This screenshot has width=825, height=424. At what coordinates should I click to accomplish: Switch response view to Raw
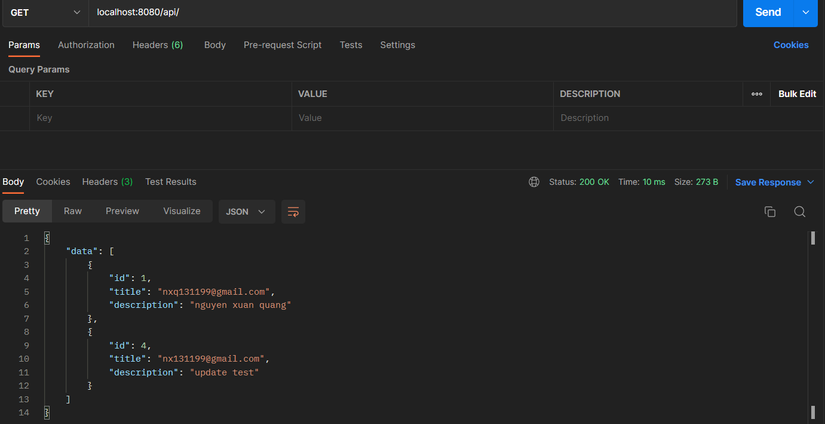point(73,212)
